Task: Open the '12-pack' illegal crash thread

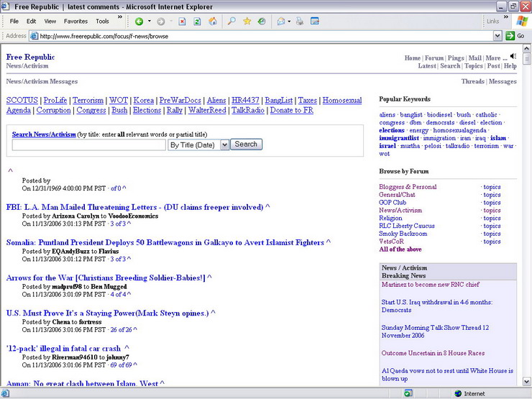Action: (x=63, y=349)
